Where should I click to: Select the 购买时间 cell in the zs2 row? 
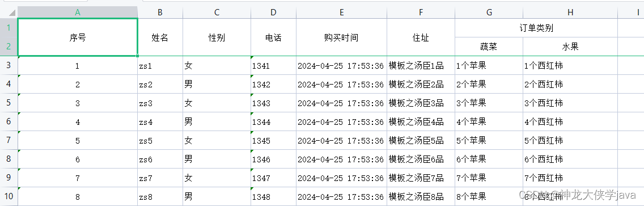tap(341, 85)
